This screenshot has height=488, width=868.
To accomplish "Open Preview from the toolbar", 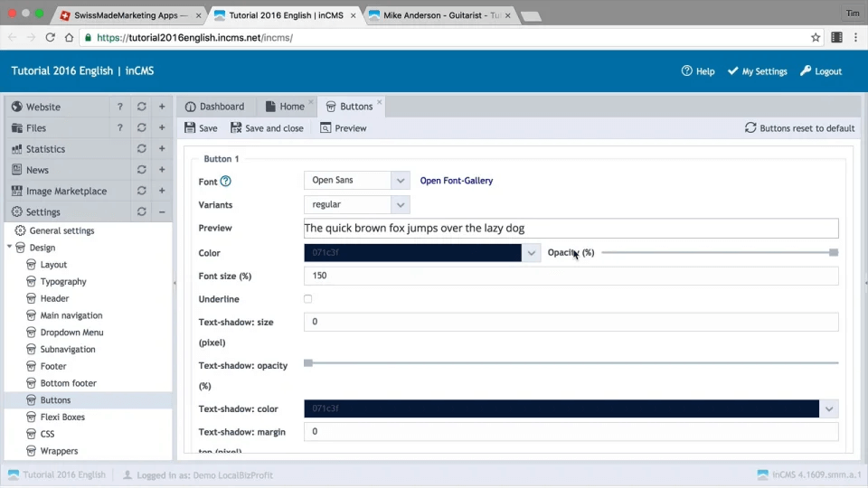I will pyautogui.click(x=344, y=128).
